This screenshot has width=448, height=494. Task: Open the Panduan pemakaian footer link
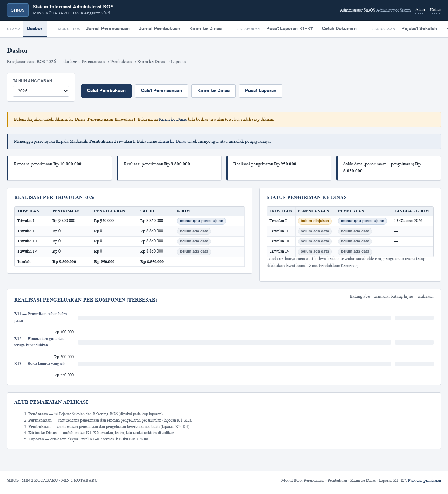pyautogui.click(x=425, y=480)
